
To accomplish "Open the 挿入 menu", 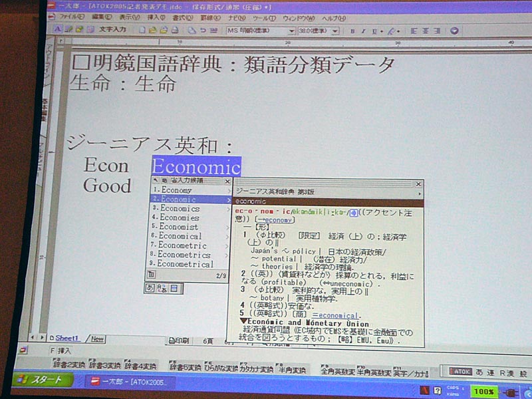I will (156, 17).
